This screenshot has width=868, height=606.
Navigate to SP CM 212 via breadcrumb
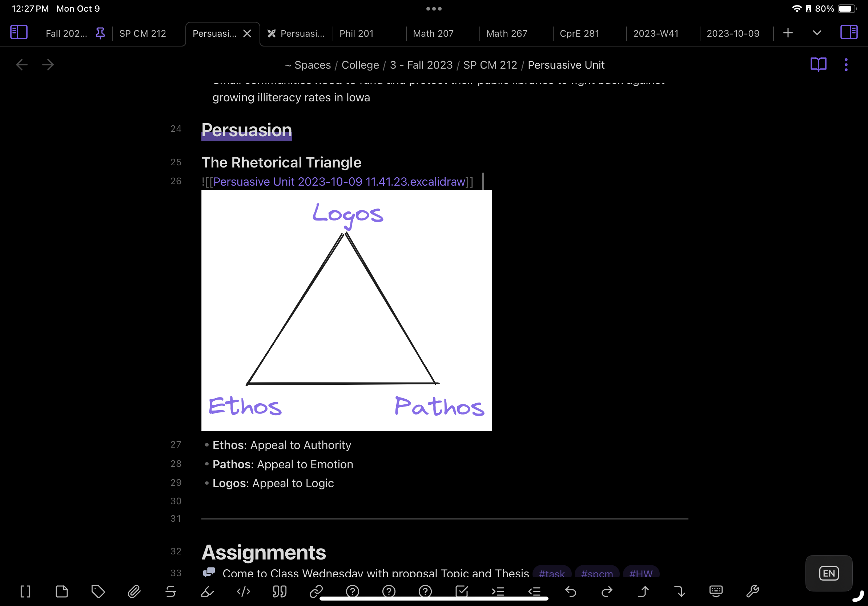[x=490, y=65]
